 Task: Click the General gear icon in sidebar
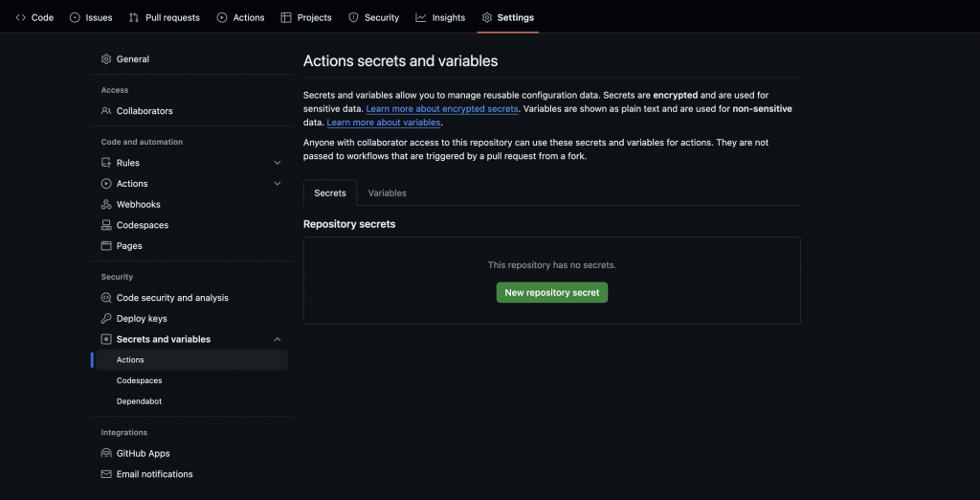(x=106, y=59)
